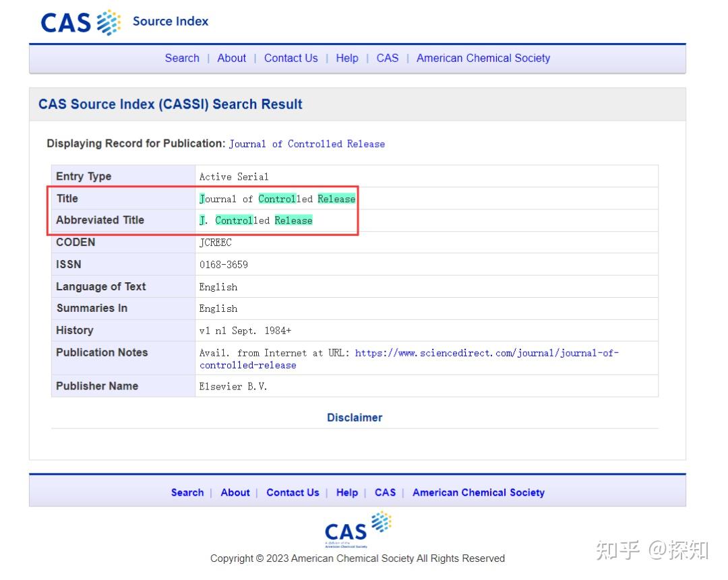Click the Entry Type value Active Serial

tap(234, 176)
